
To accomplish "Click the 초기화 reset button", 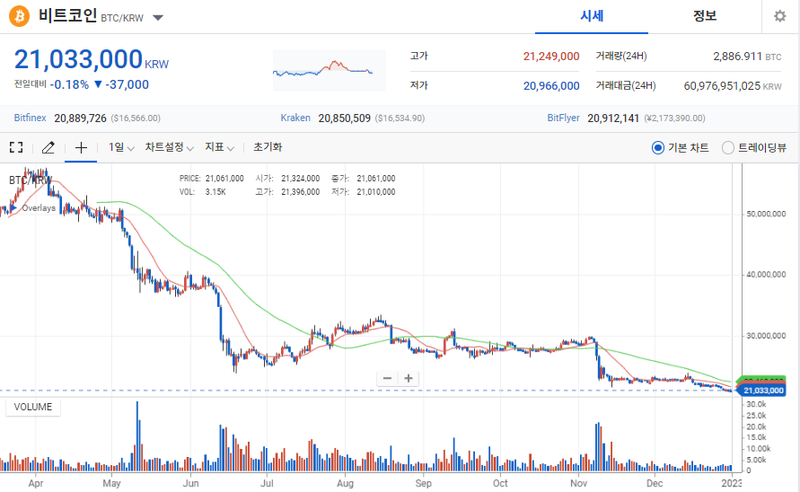I will (x=267, y=147).
